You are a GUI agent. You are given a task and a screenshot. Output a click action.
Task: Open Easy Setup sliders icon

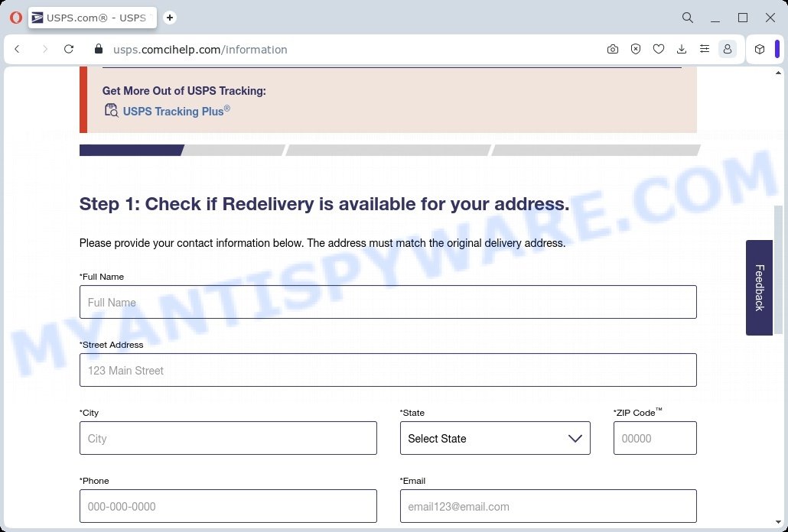(705, 49)
